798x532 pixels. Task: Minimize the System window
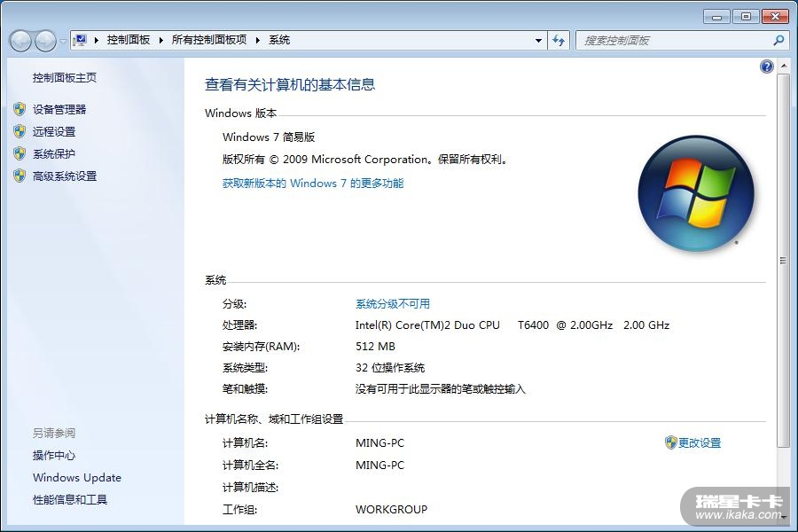point(717,17)
